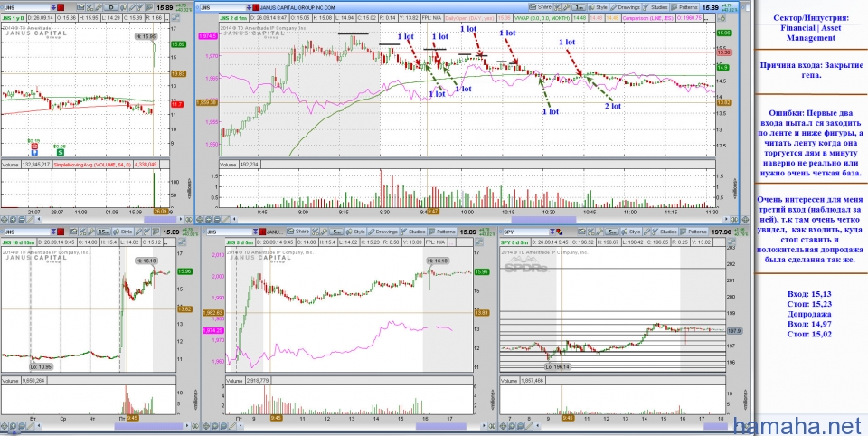
Task: Click the 9:45 time marker on SPY chart
Action: click(568, 418)
